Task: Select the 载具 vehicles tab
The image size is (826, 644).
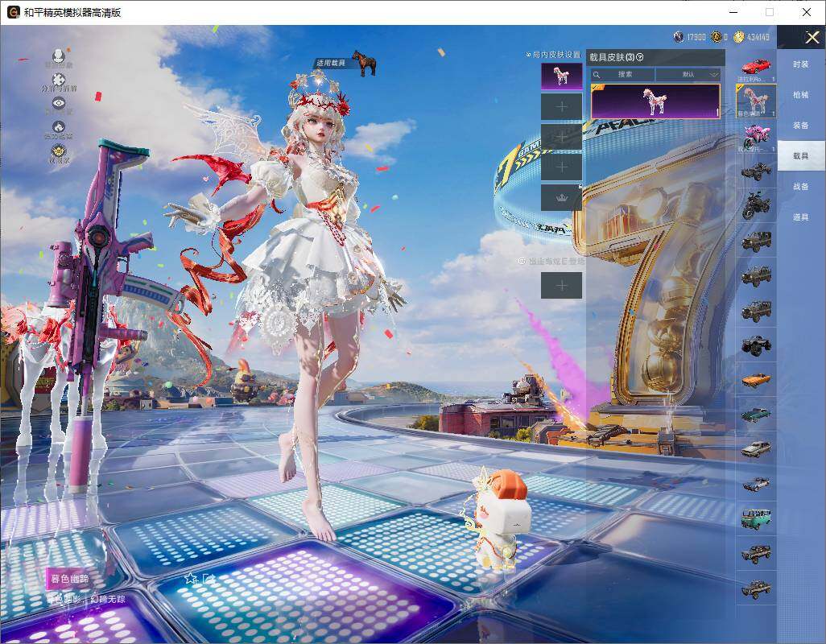Action: (x=801, y=156)
